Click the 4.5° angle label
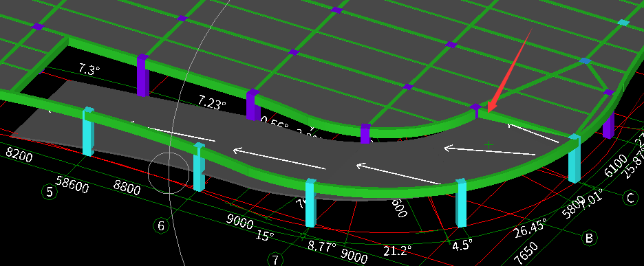The image size is (644, 266). pos(462,245)
